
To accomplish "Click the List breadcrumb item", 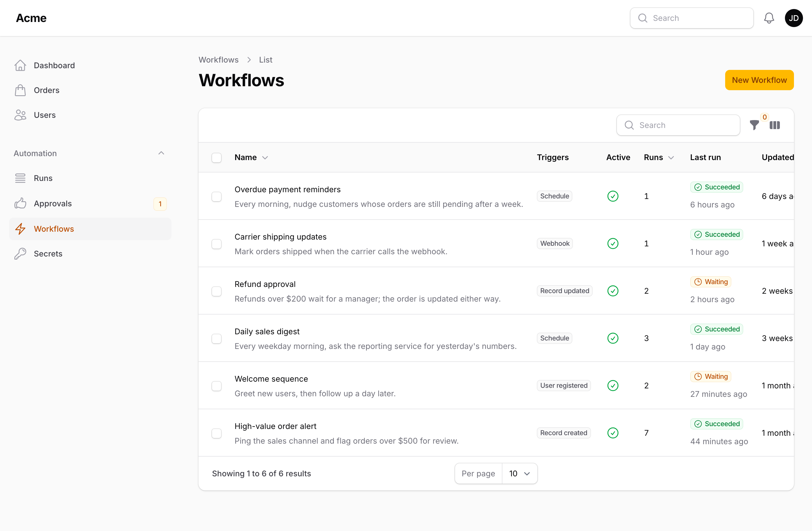I will 265,60.
